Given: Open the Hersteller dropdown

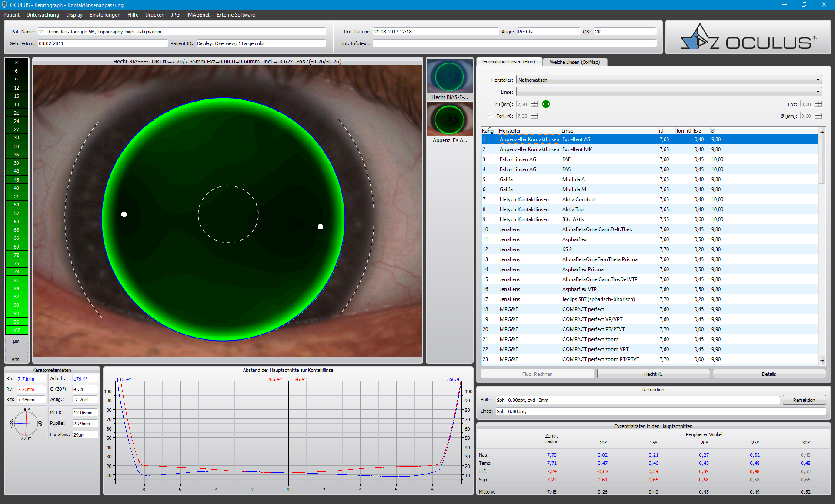Looking at the screenshot, I should (x=818, y=80).
